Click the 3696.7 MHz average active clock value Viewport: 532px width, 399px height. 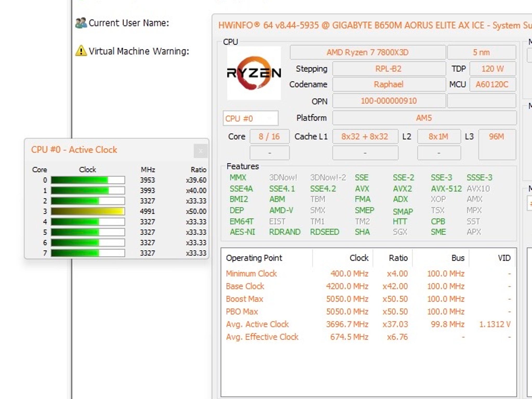(x=347, y=324)
